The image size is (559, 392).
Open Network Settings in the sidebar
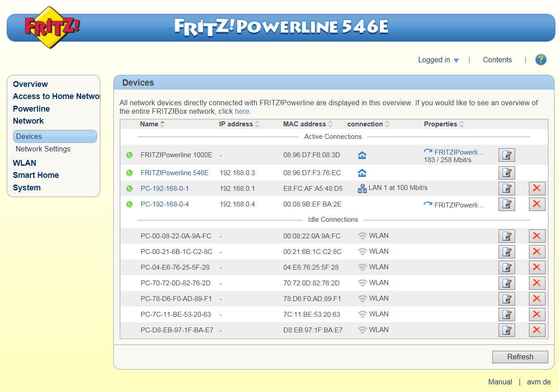pyautogui.click(x=43, y=149)
